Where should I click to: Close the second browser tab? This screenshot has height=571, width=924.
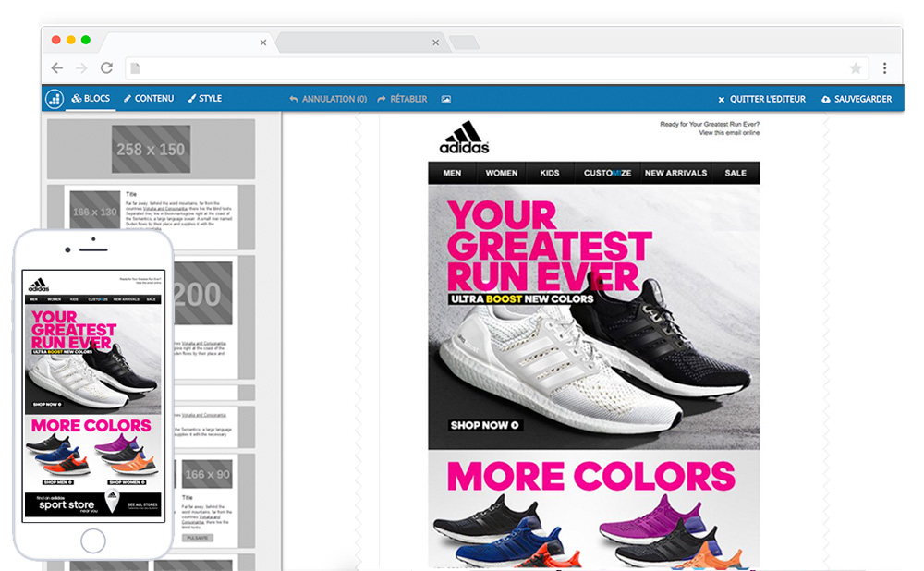pos(435,43)
